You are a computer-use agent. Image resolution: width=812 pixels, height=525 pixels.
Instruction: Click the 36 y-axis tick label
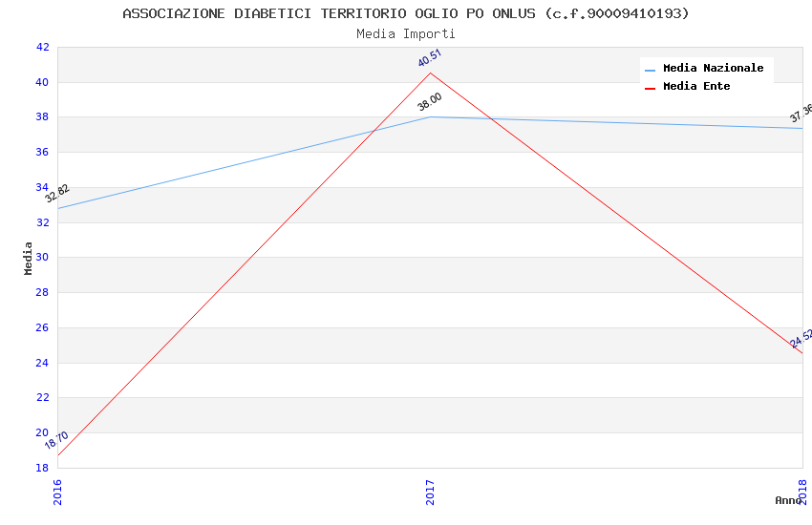point(42,152)
